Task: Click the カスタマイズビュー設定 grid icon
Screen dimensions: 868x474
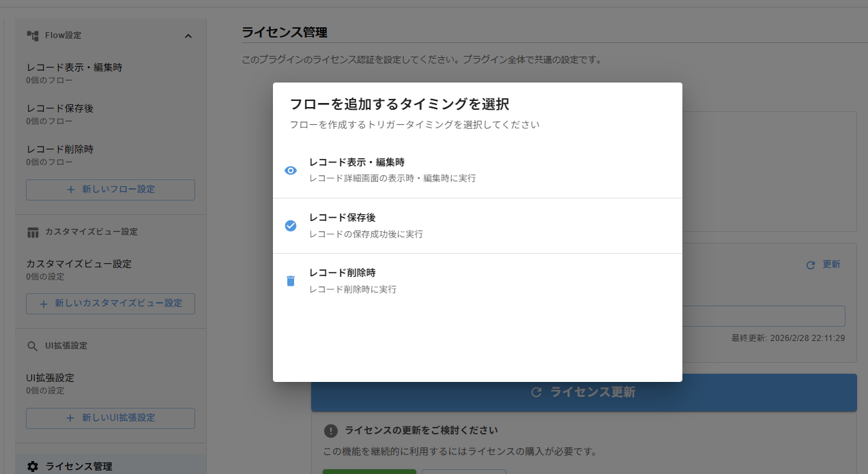Action: (32, 232)
